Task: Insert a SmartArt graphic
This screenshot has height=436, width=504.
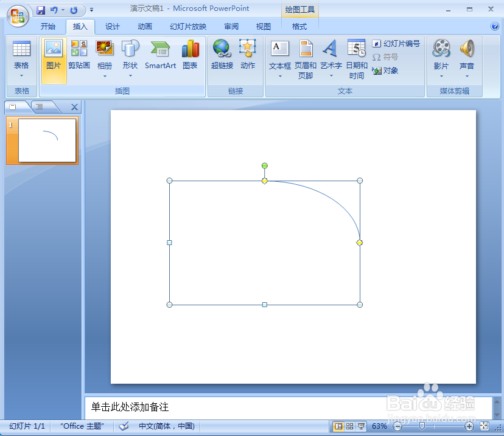Action: pos(161,55)
